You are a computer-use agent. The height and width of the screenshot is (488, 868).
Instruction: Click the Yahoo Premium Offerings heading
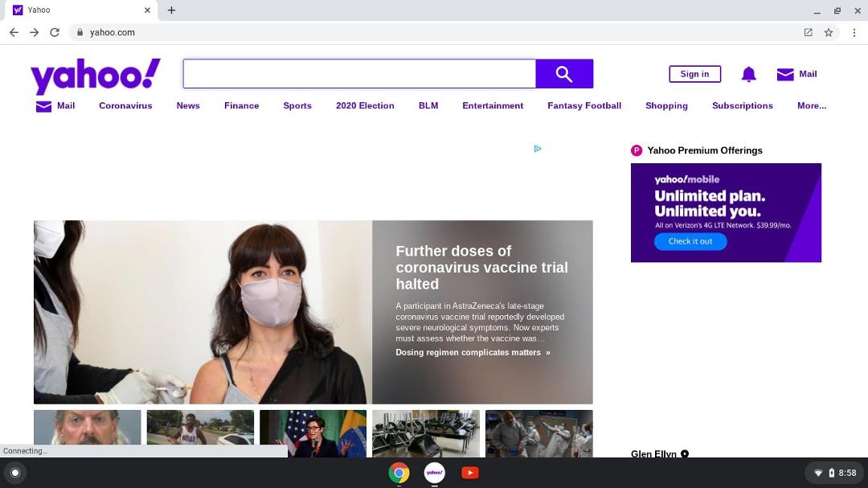click(705, 150)
